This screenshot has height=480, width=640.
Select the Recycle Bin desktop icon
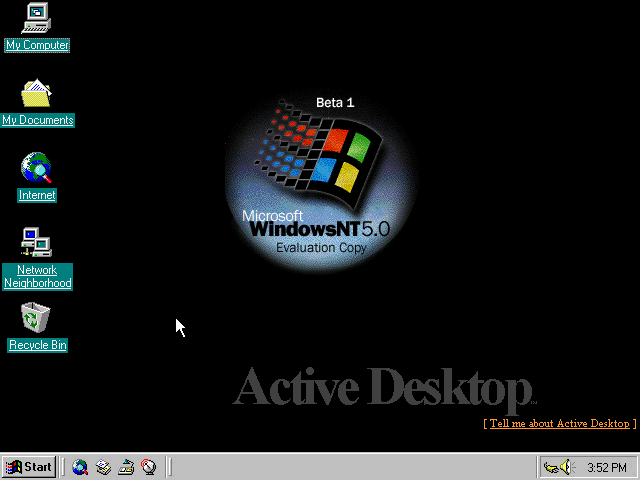click(36, 318)
